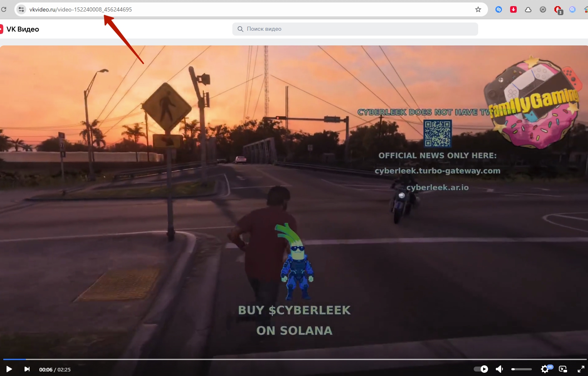The width and height of the screenshot is (588, 376).
Task: Open the cloud extension icon
Action: pyautogui.click(x=528, y=9)
